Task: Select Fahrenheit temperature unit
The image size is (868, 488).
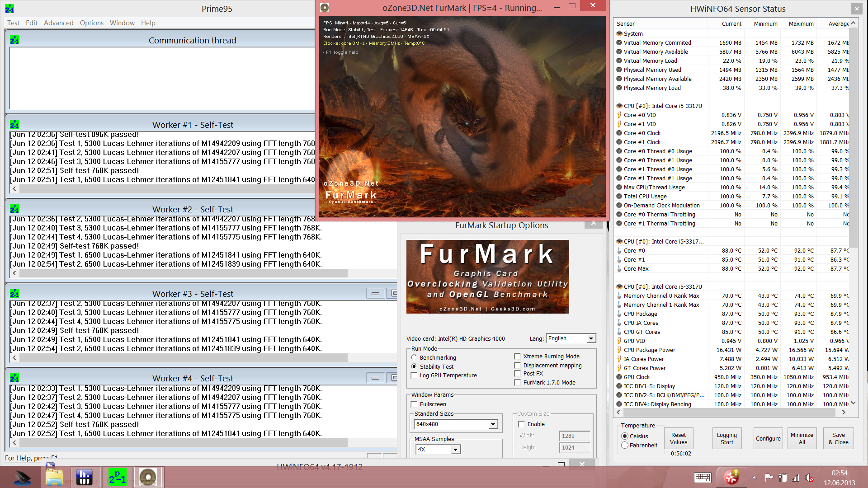Action: pos(625,445)
